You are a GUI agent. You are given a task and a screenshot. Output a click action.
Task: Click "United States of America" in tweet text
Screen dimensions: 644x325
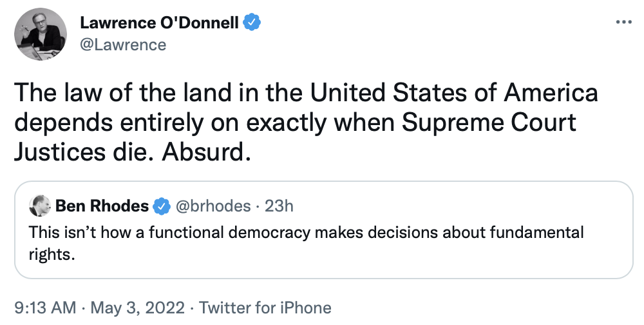click(455, 93)
